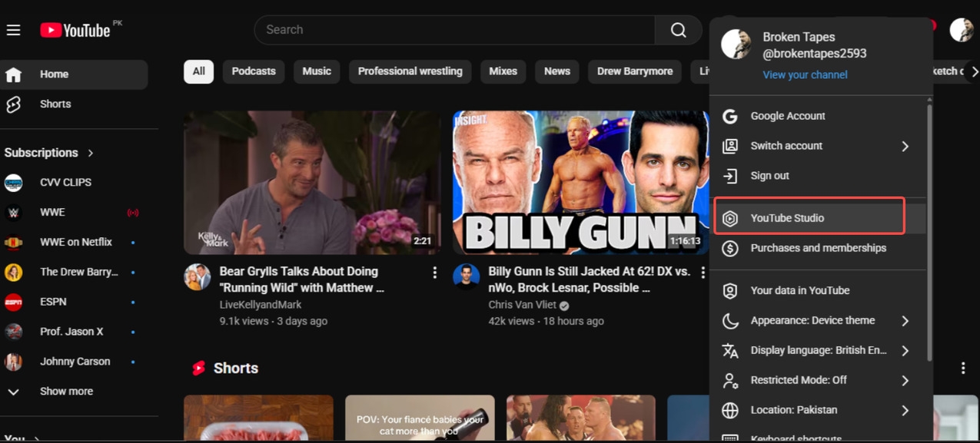Expand the Subscriptions section chevron
Viewport: 980px width, 443px height.
[x=91, y=153]
